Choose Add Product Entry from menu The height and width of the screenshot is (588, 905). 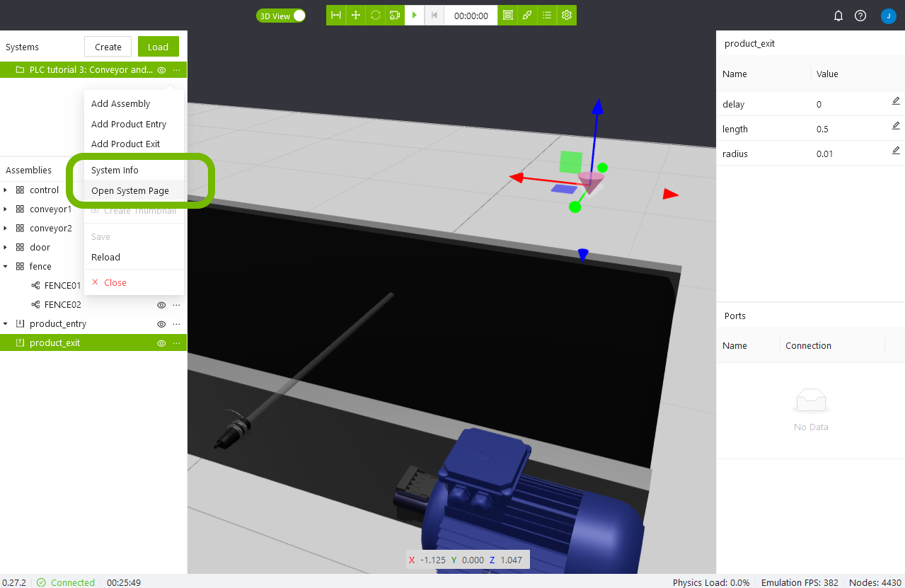[129, 124]
